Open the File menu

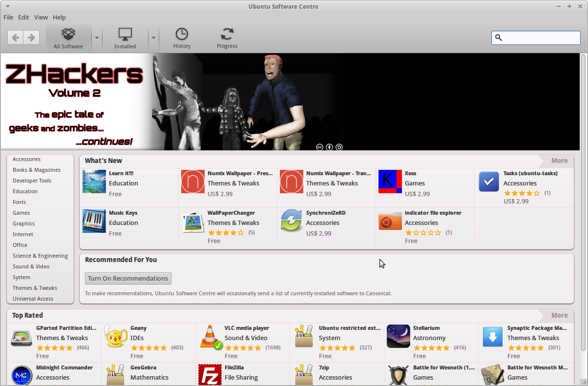(x=8, y=17)
